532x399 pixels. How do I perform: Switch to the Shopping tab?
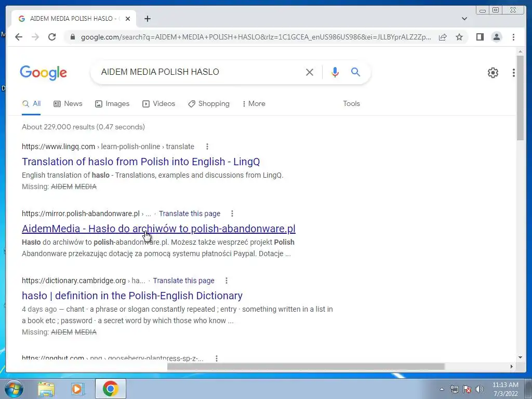(209, 103)
